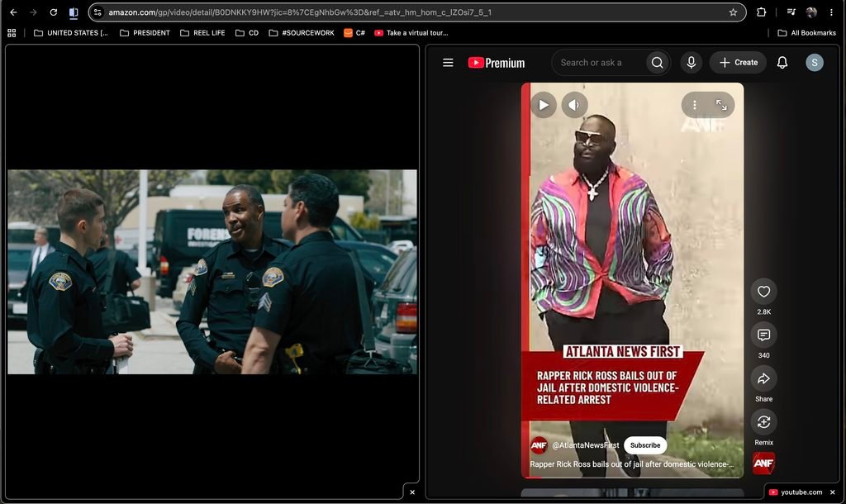Subscribe to @AtlantaNewsFirst
Screen dimensions: 846x504
[x=645, y=445]
